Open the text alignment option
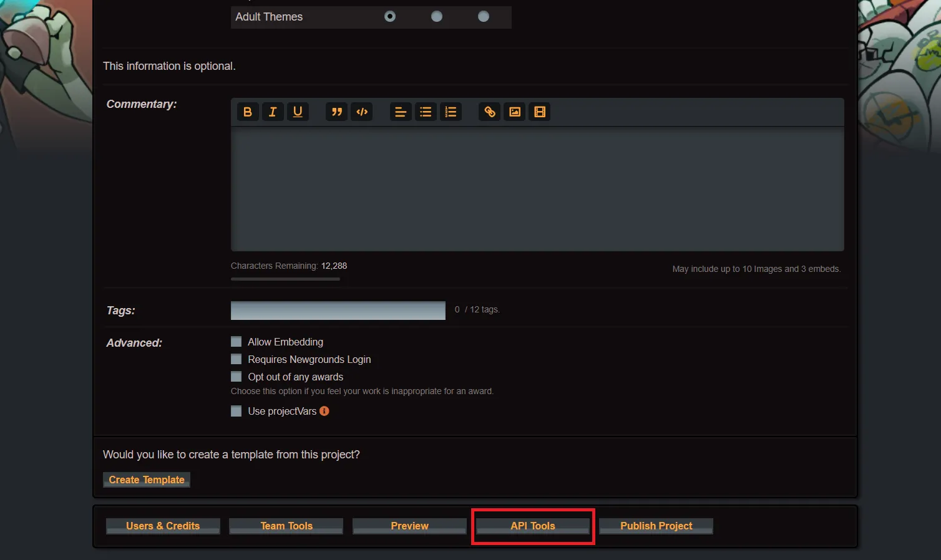The image size is (941, 560). coord(400,112)
